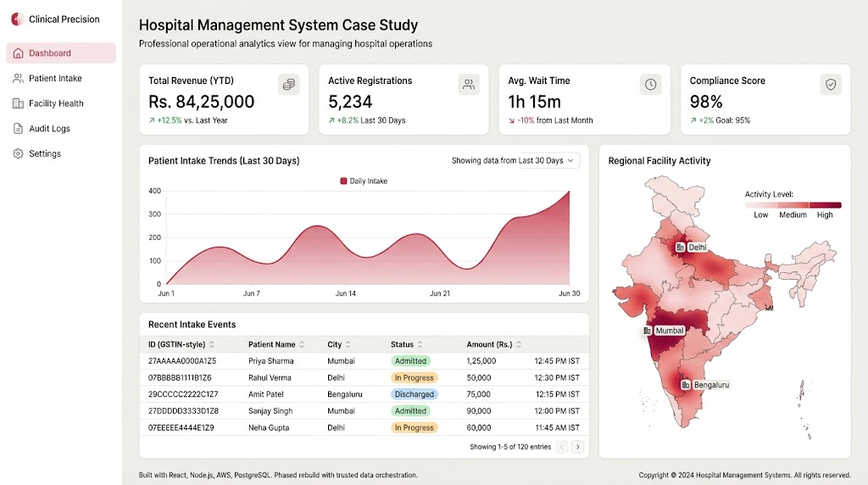Click the 5,234 active registrations value
868x485 pixels.
click(x=350, y=102)
